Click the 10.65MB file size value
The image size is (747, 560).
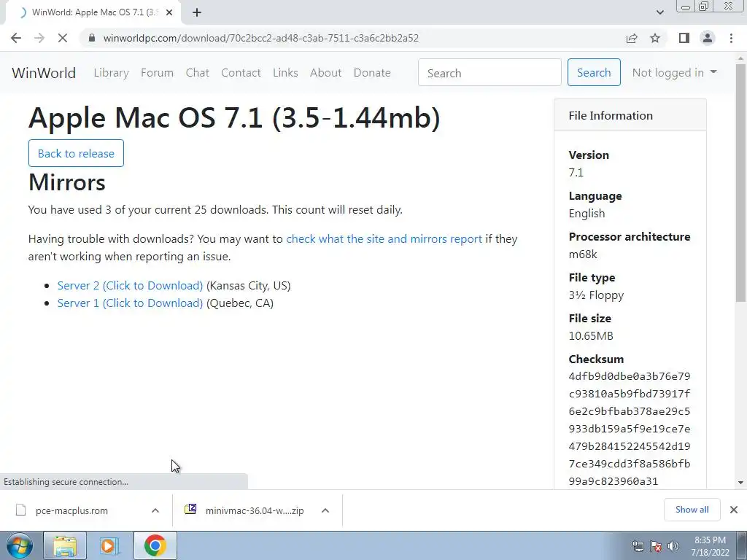591,335
